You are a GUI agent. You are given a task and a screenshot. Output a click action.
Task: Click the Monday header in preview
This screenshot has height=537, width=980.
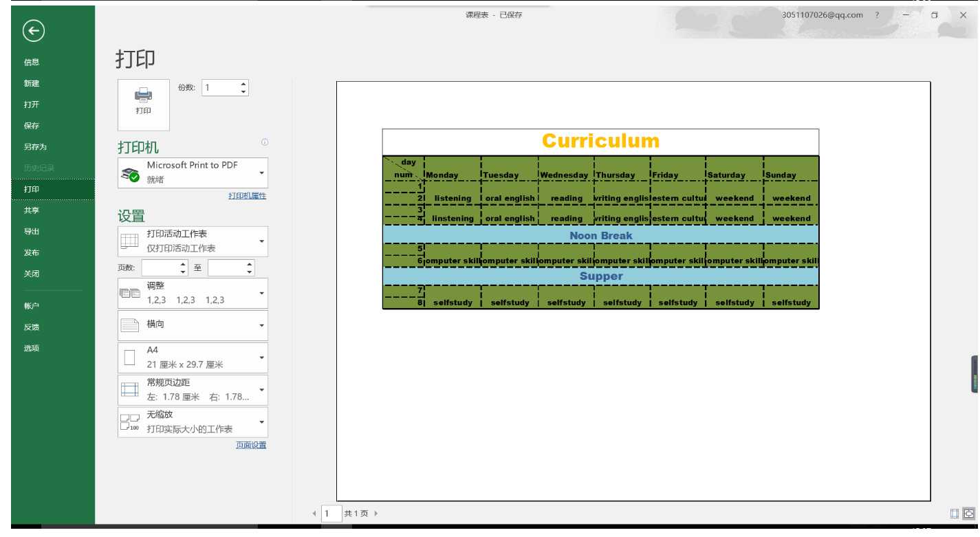point(442,175)
